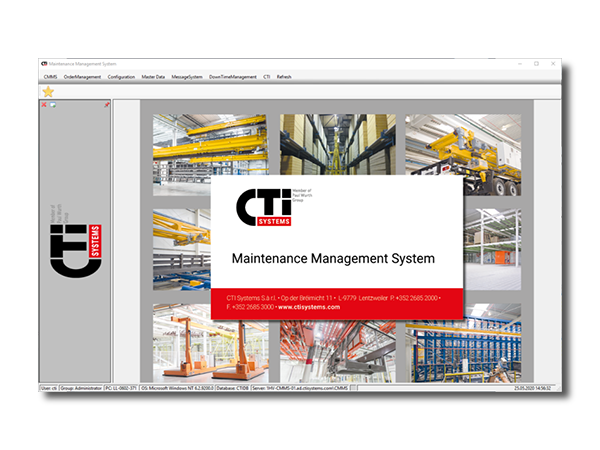Image resolution: width=600 pixels, height=450 pixels.
Task: Click the blue window icon beside red X
Action: coord(53,104)
